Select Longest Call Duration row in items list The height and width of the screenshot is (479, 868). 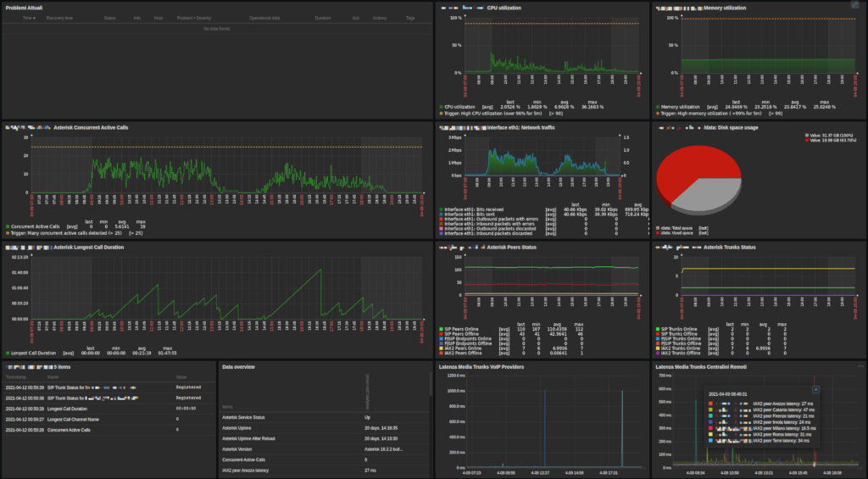pyautogui.click(x=109, y=409)
